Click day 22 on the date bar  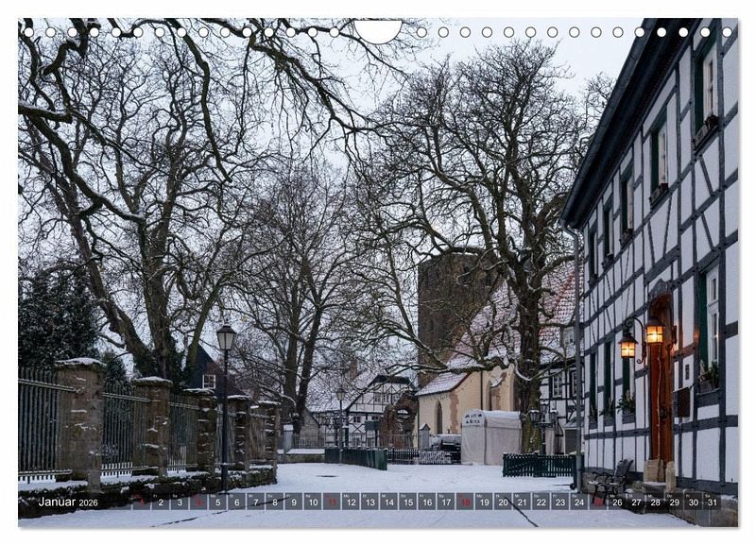(x=541, y=502)
